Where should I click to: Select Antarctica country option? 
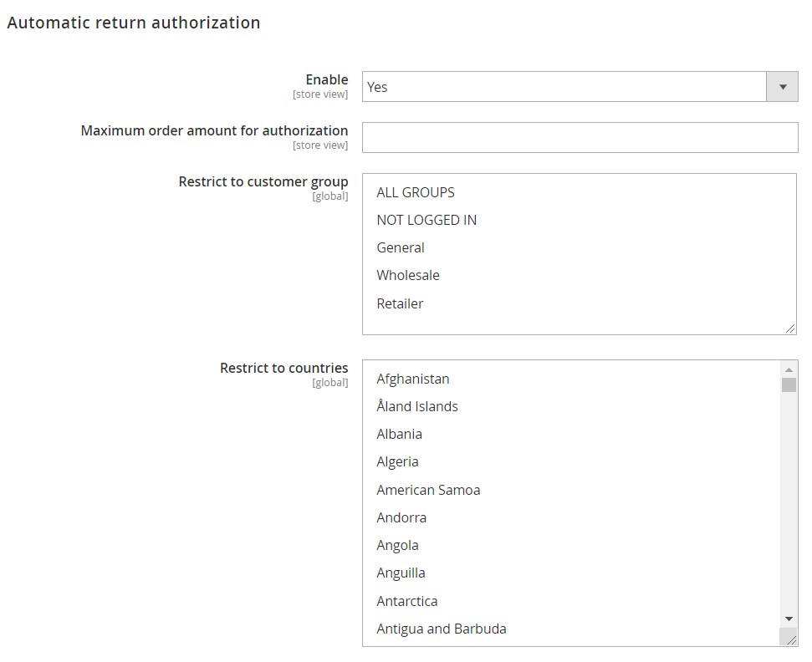tap(407, 601)
